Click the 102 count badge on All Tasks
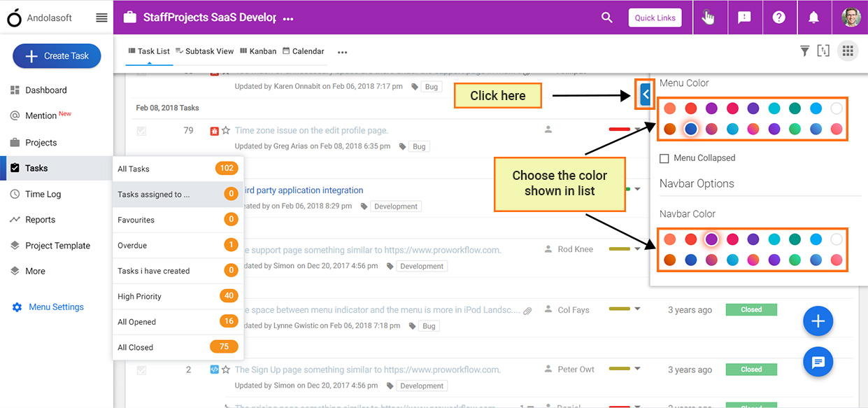The image size is (868, 408). point(227,169)
